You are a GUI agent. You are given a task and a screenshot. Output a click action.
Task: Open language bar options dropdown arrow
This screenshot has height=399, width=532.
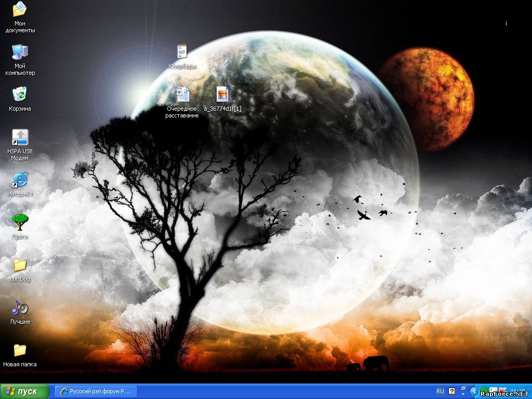click(463, 394)
